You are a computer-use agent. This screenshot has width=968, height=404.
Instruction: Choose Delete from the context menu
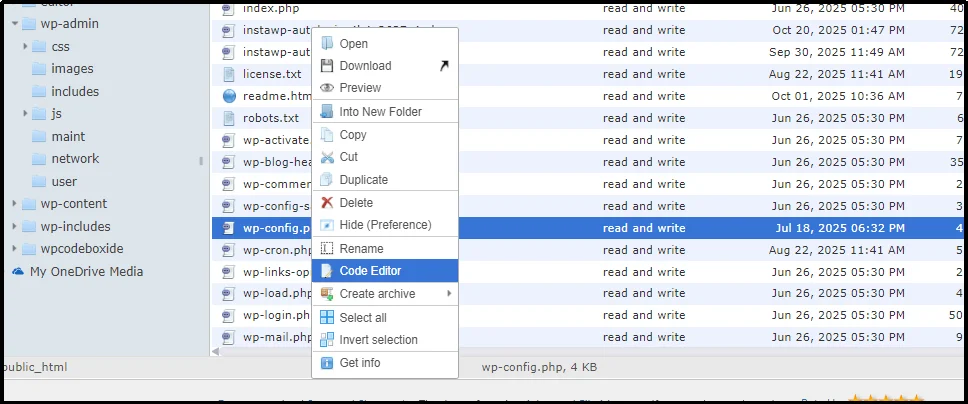(x=385, y=203)
